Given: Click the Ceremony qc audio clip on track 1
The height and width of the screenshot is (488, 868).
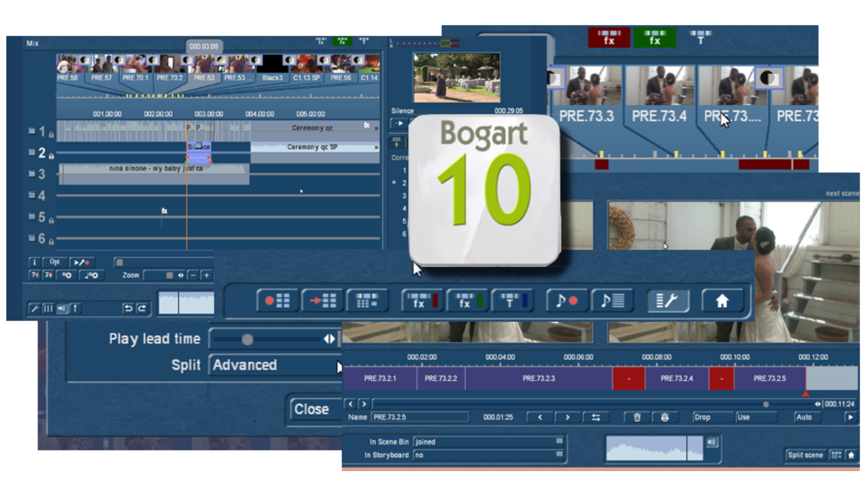Looking at the screenshot, I should point(314,131).
